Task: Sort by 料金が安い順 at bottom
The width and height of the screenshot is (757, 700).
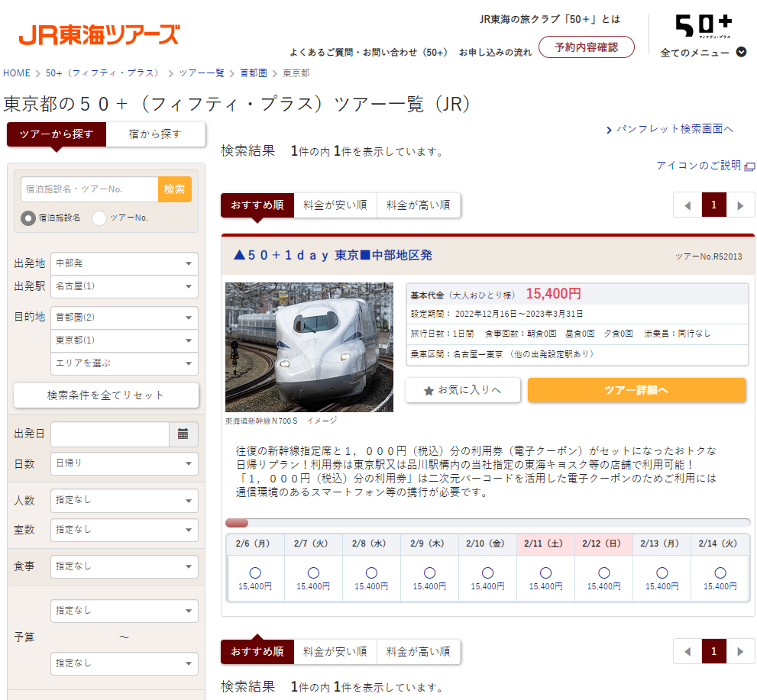Action: point(335,652)
